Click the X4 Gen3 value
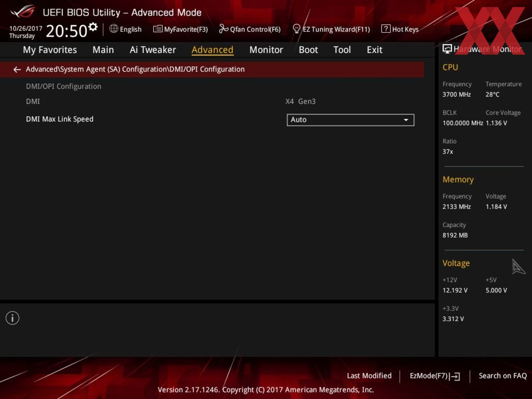The image size is (532, 399). point(300,101)
